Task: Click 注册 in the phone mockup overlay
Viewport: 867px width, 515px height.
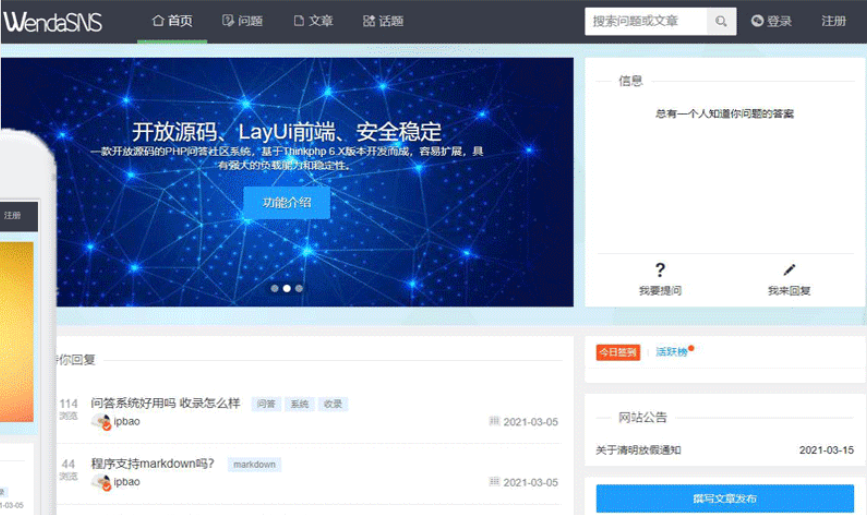Action: click(x=12, y=216)
